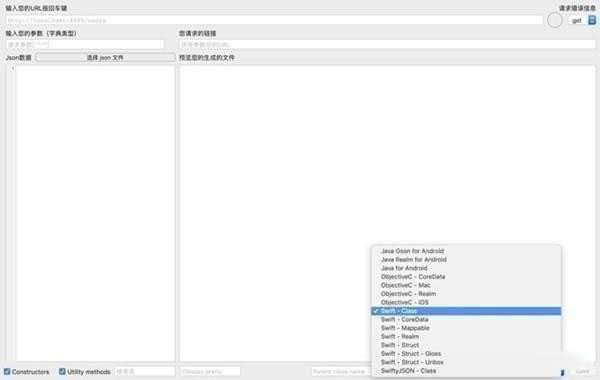Open the get request method dropdown
The height and width of the screenshot is (380, 600).
[582, 20]
